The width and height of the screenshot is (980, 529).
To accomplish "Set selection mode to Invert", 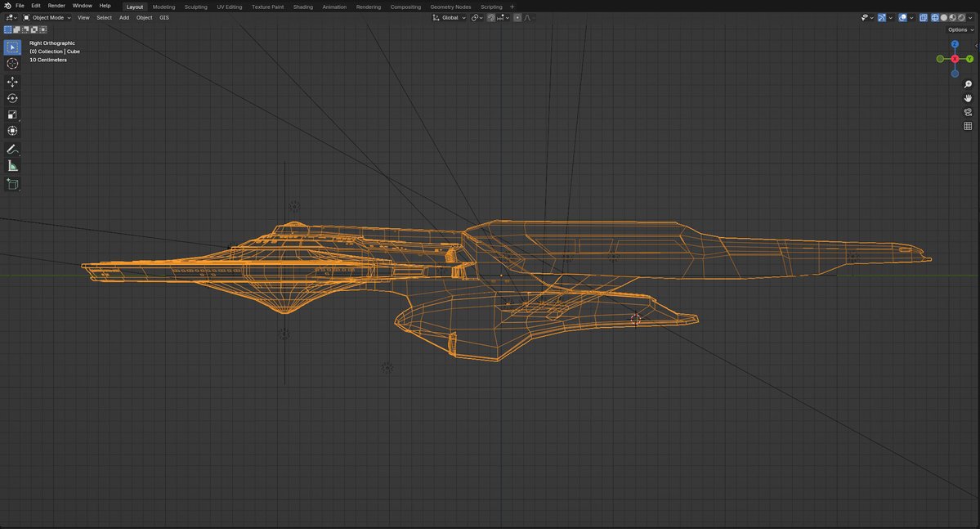I will click(34, 29).
